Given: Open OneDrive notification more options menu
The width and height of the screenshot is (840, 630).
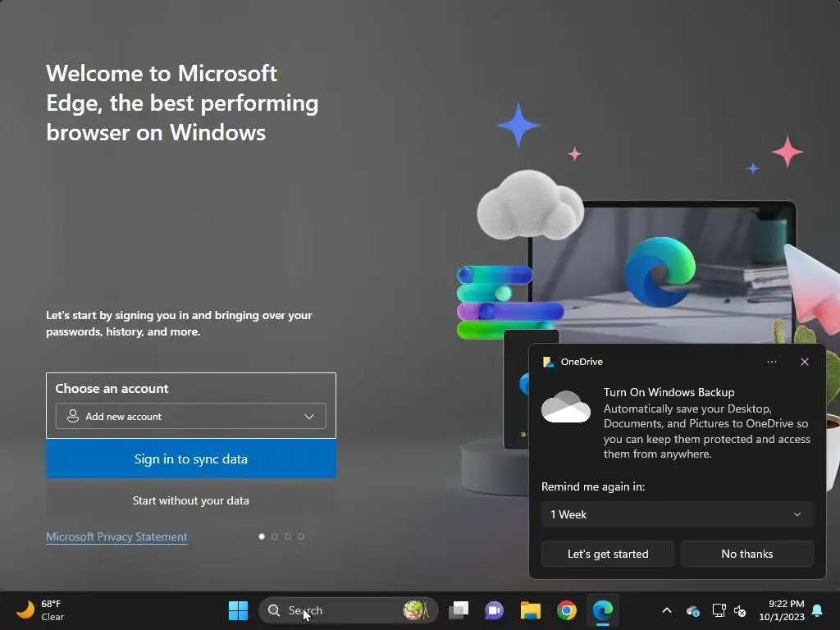Looking at the screenshot, I should (771, 362).
